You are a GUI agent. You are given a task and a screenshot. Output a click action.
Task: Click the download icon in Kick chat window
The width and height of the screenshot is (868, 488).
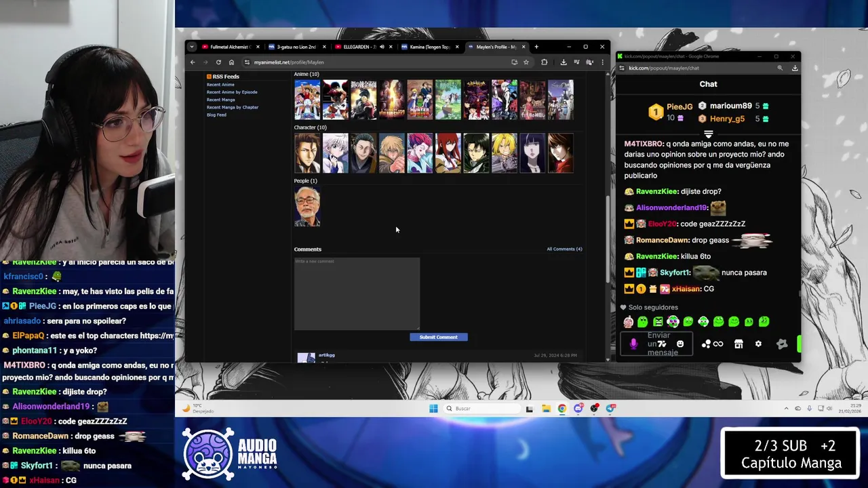795,68
